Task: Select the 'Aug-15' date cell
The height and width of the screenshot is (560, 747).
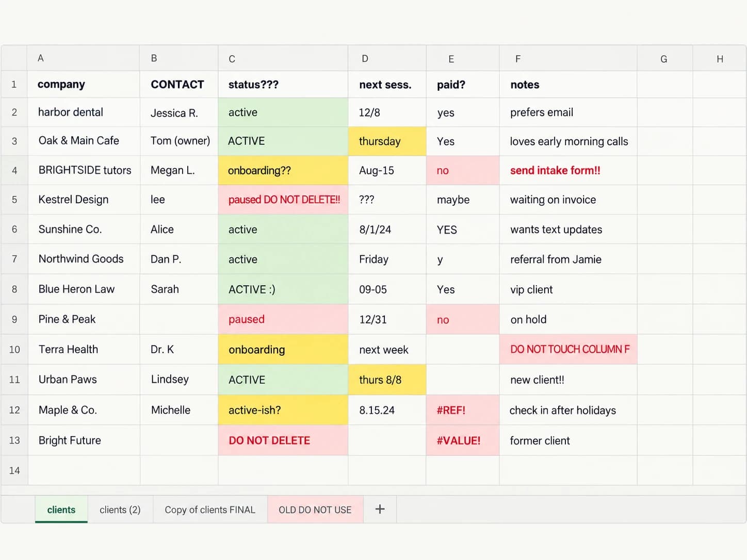Action: (387, 171)
